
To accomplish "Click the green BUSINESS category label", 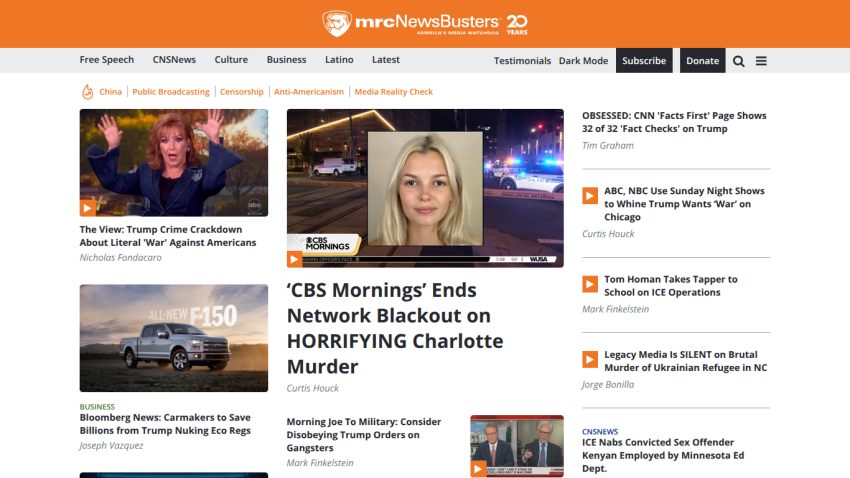I will pyautogui.click(x=97, y=406).
